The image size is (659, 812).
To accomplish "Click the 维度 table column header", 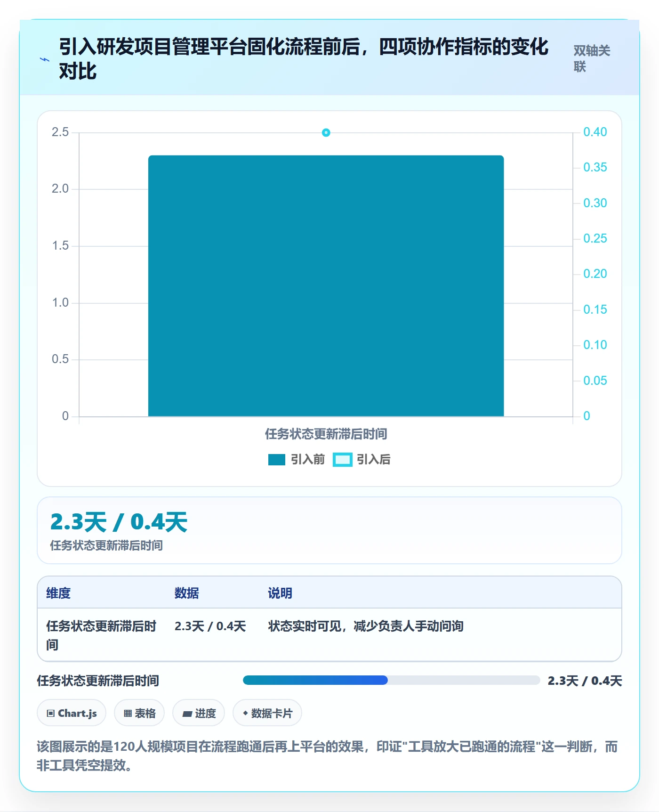I will [58, 593].
